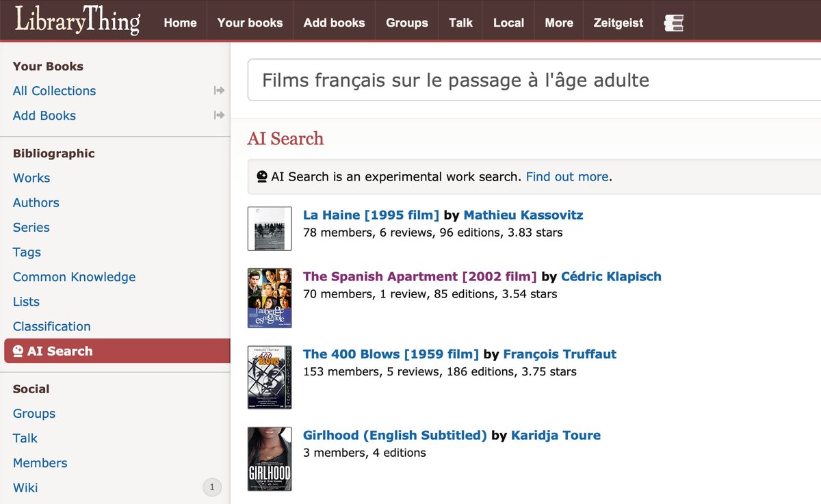Click the arrow icon beside Add Books
The height and width of the screenshot is (504, 821).
click(x=219, y=115)
